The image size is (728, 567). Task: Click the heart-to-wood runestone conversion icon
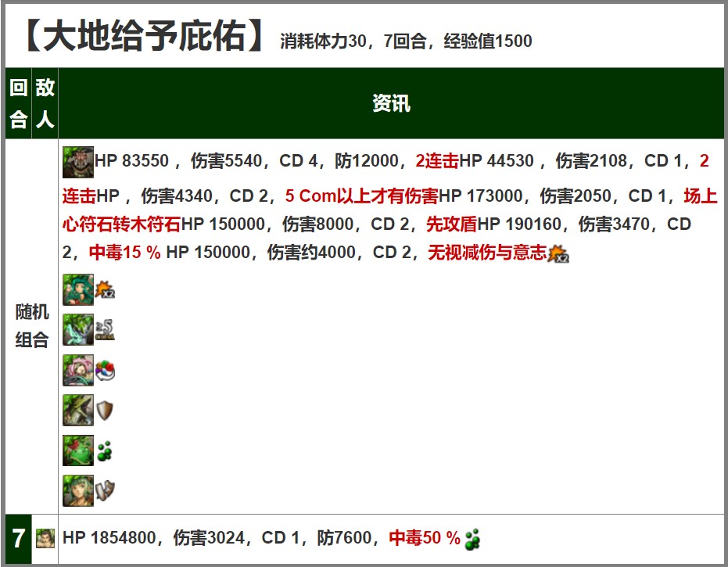(106, 371)
